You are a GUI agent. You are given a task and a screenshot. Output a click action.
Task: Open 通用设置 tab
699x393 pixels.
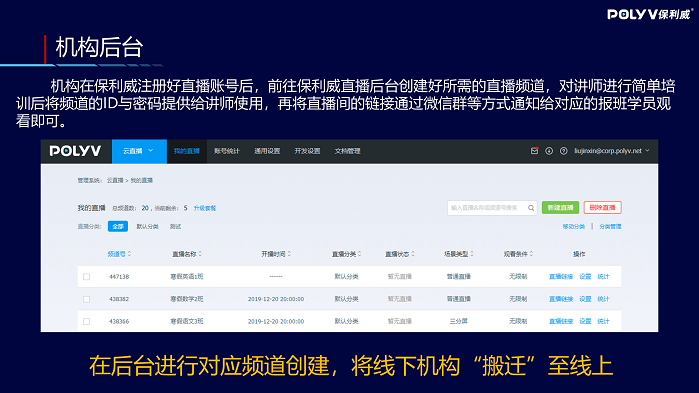pyautogui.click(x=267, y=151)
